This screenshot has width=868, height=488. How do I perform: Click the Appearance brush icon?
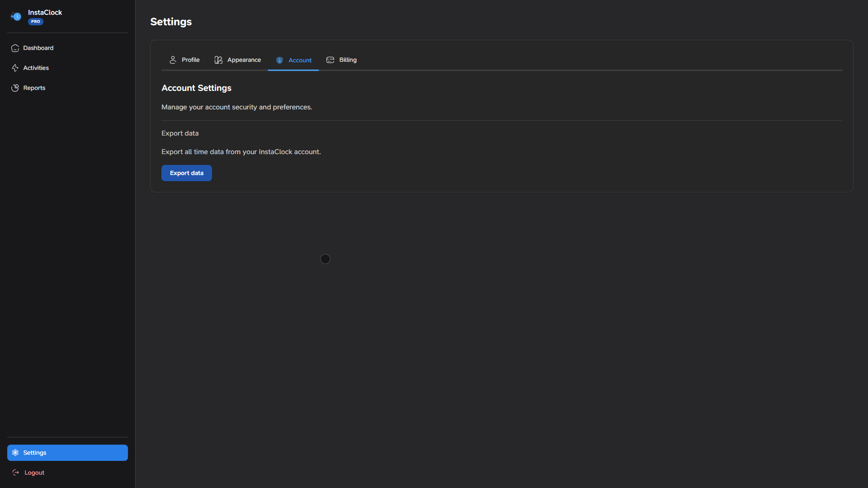pyautogui.click(x=218, y=59)
